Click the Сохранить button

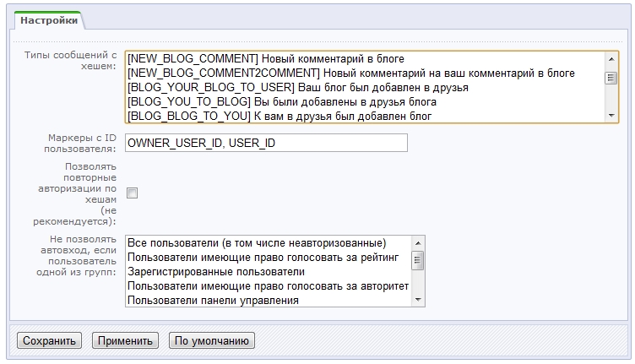click(x=48, y=341)
